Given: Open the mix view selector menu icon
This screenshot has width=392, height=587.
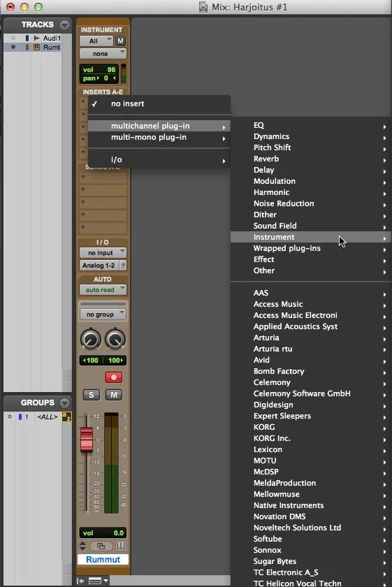Looking at the screenshot, I should tap(98, 581).
